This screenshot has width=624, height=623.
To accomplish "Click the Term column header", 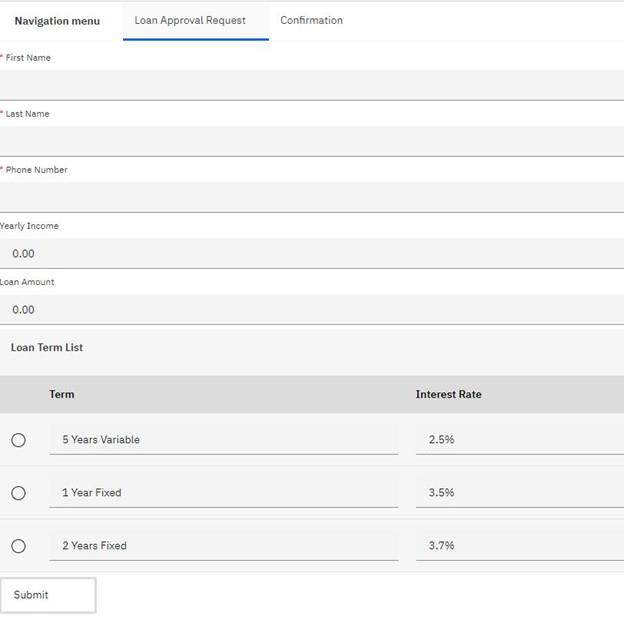I will click(x=62, y=395).
